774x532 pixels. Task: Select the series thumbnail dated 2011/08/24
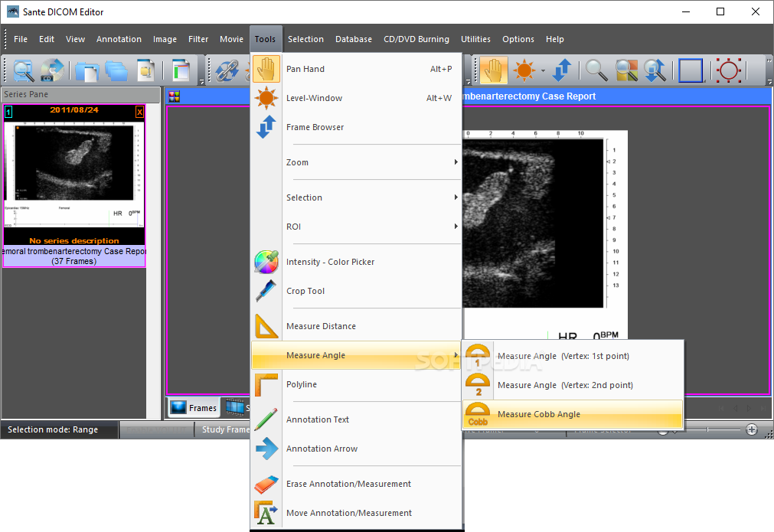click(x=74, y=185)
